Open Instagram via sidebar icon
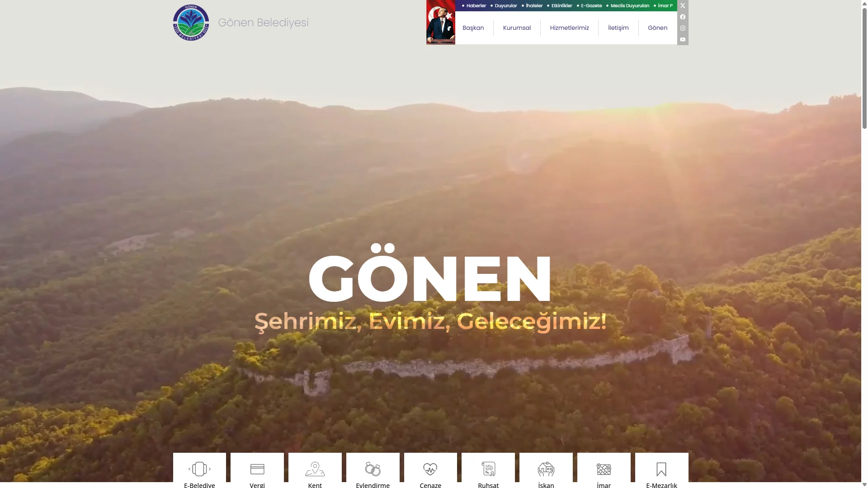The image size is (868, 488). coord(683,28)
